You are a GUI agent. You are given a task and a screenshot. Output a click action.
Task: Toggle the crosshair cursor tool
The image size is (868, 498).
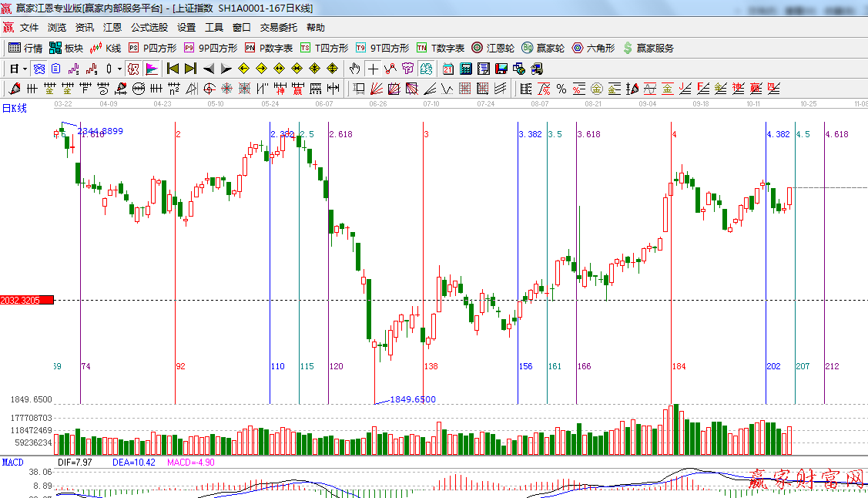[x=373, y=69]
